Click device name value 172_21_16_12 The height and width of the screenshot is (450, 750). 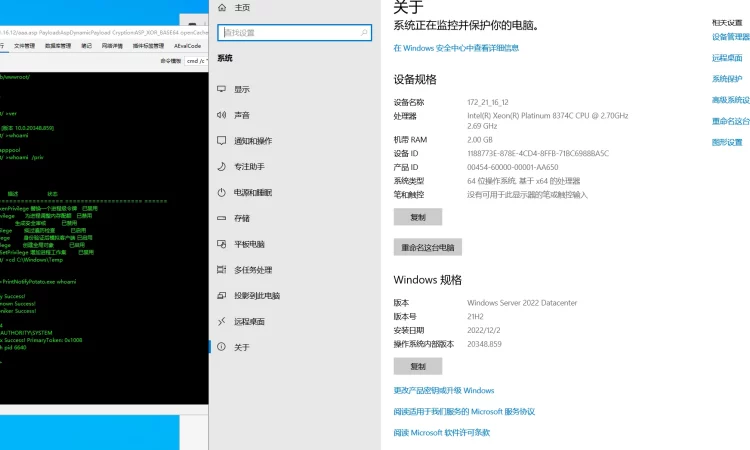pos(488,102)
